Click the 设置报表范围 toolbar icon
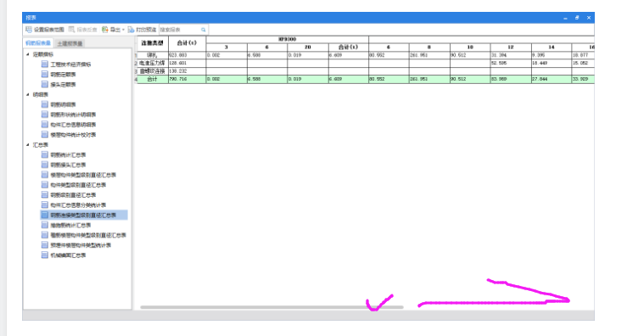This screenshot has height=336, width=644. pyautogui.click(x=28, y=30)
